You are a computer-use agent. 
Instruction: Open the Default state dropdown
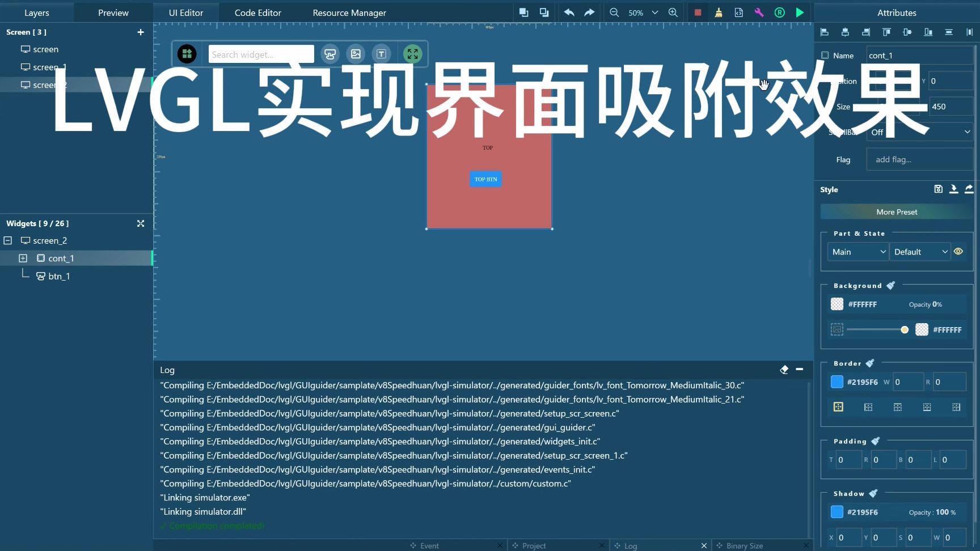[x=919, y=252]
